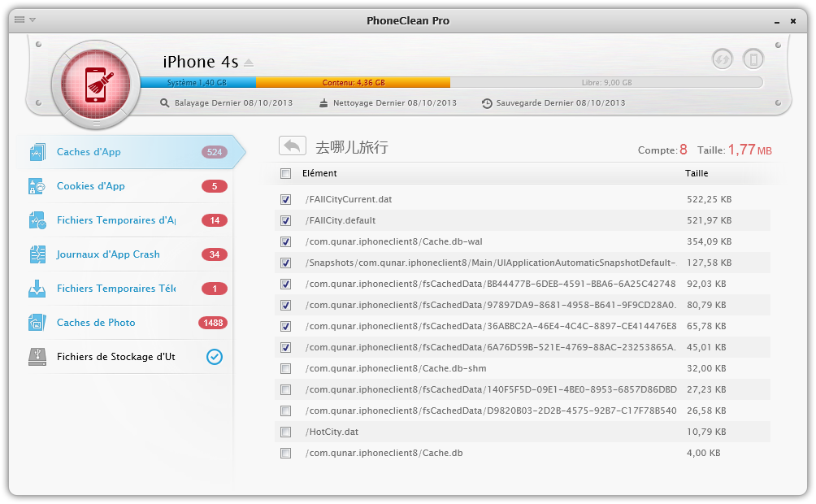Click the Elément column header
816x504 pixels.
(x=319, y=173)
